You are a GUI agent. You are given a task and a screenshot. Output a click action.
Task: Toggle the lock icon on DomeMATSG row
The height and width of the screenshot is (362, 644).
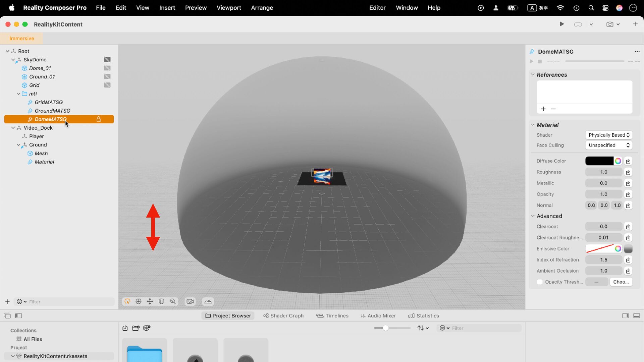click(x=99, y=119)
